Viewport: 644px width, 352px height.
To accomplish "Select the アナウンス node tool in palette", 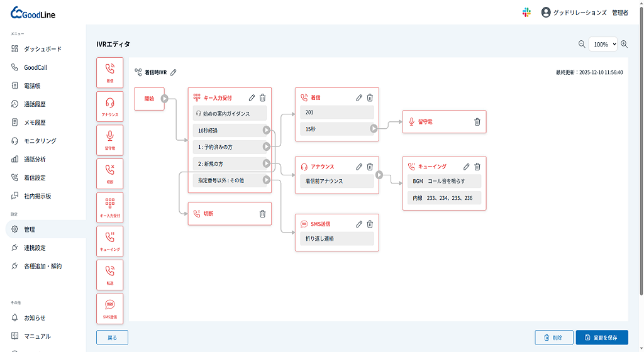I will (110, 106).
